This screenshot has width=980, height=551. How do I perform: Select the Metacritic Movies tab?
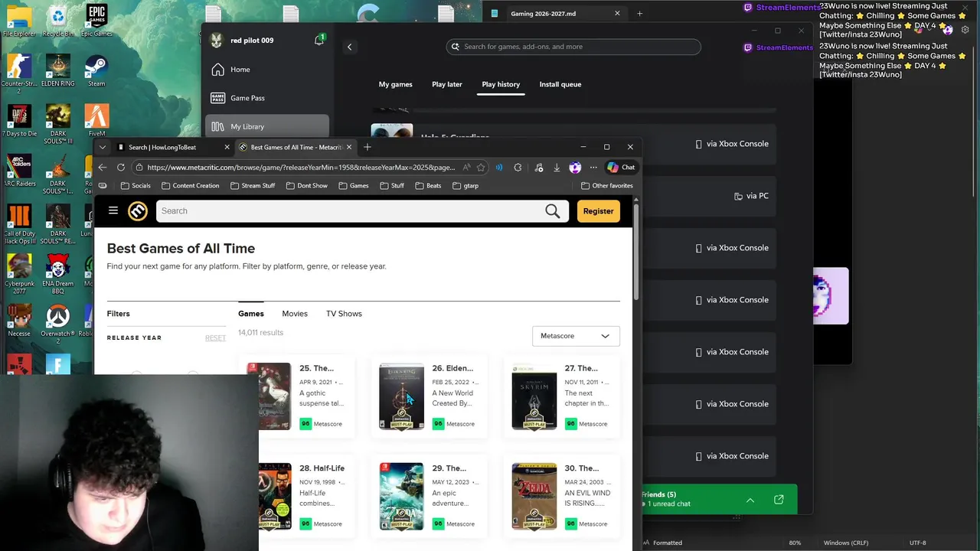[295, 314]
